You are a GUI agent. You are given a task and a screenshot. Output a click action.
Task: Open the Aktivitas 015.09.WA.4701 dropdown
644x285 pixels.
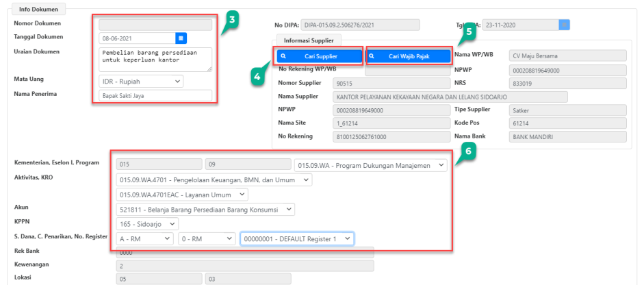214,179
